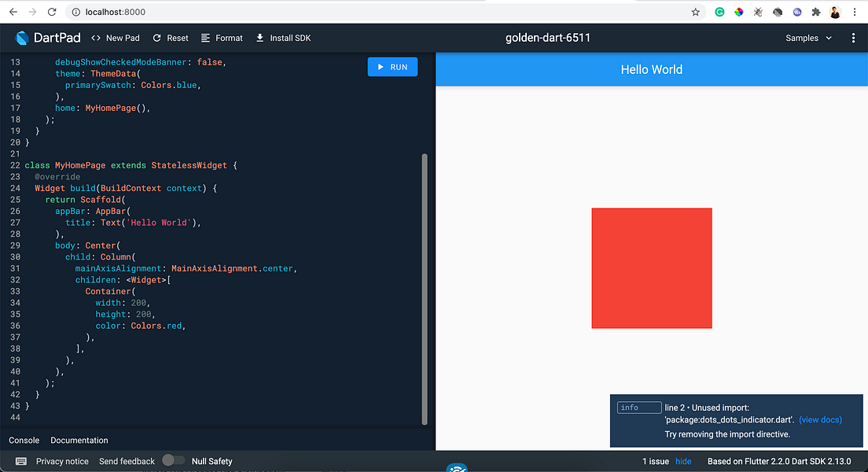Switch to the Documentation tab

coord(79,440)
